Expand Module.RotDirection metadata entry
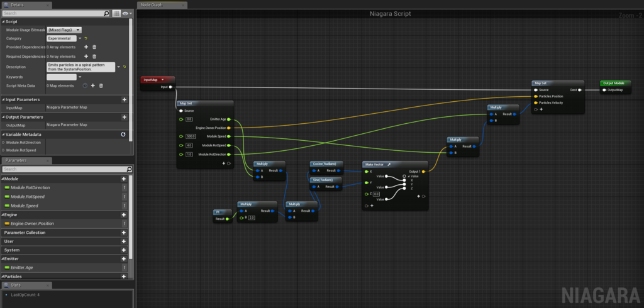The height and width of the screenshot is (308, 644). click(x=4, y=142)
